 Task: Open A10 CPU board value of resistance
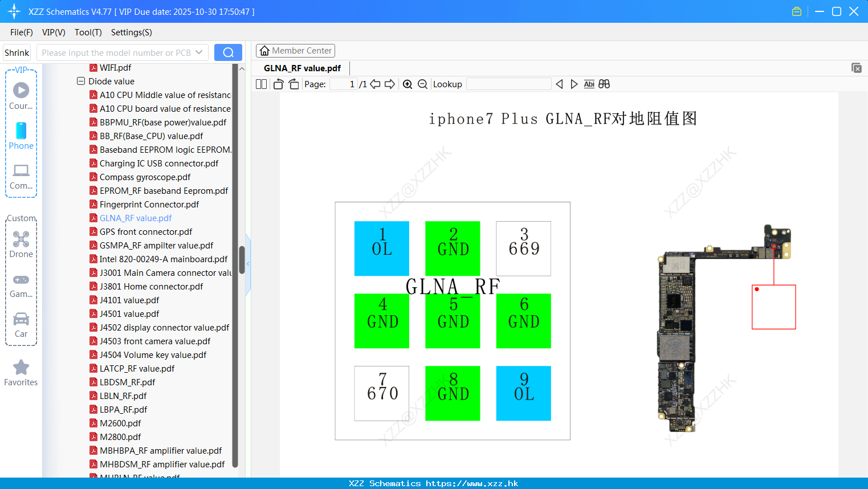pos(160,109)
